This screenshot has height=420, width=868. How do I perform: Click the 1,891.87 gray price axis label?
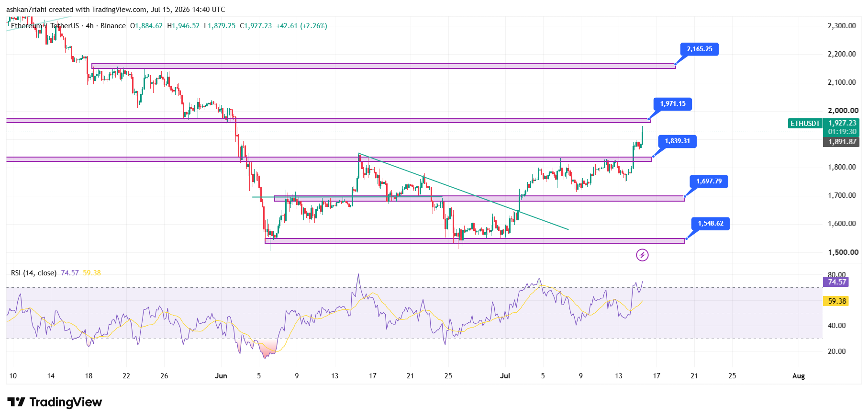[x=842, y=142]
